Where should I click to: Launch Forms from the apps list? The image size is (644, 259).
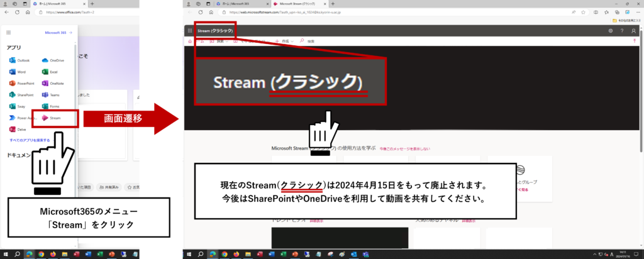(x=50, y=106)
